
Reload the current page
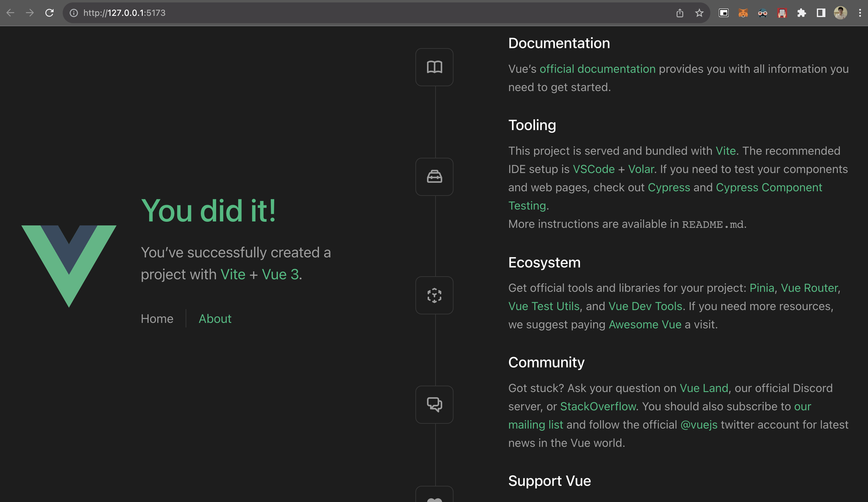click(50, 13)
